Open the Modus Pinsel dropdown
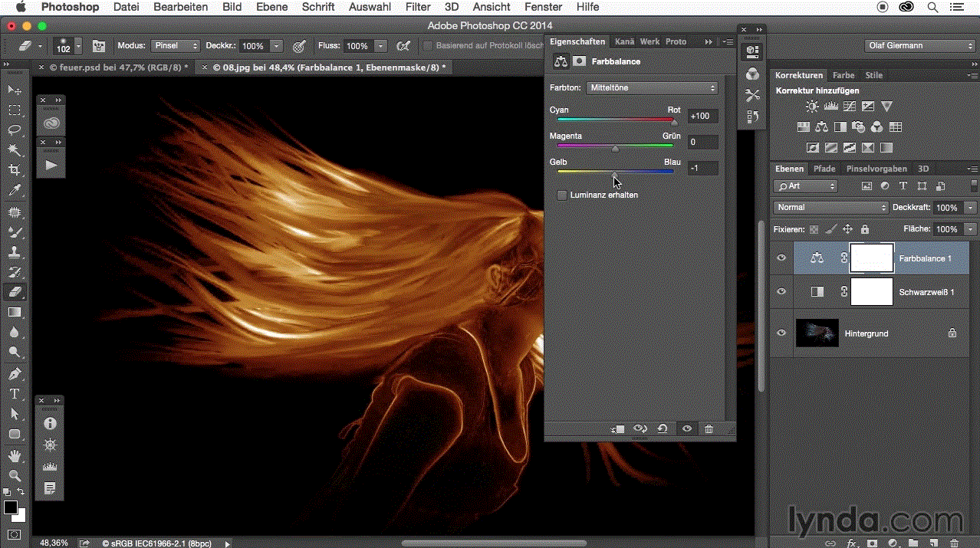 pos(175,46)
